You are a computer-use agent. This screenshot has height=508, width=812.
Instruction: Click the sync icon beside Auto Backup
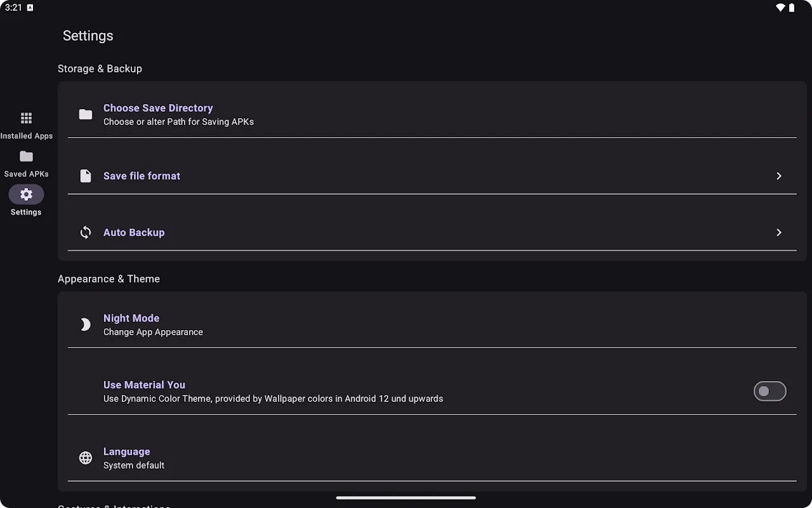86,232
